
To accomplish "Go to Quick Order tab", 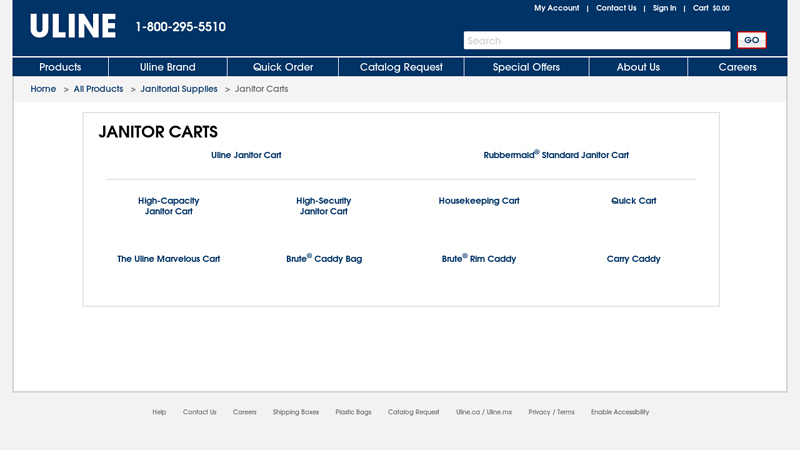I will tap(283, 67).
